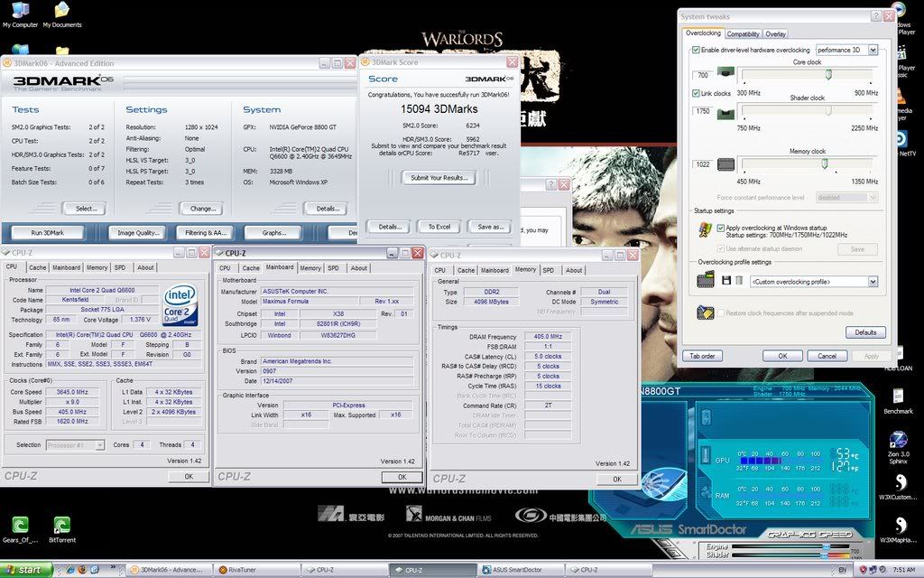Toggle Enable driver-level hardware overclocking checkbox

pos(696,51)
